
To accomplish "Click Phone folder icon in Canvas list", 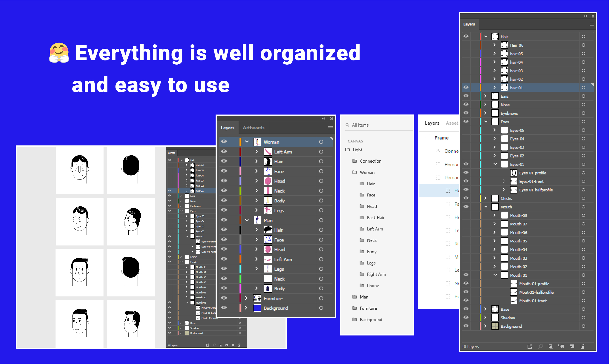I will click(x=362, y=285).
